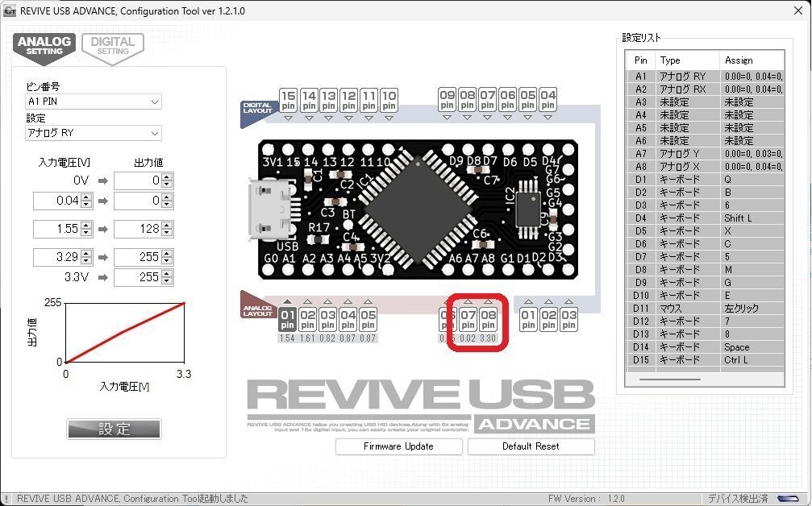Switch to the ANALOG SETTING tab

tap(44, 44)
